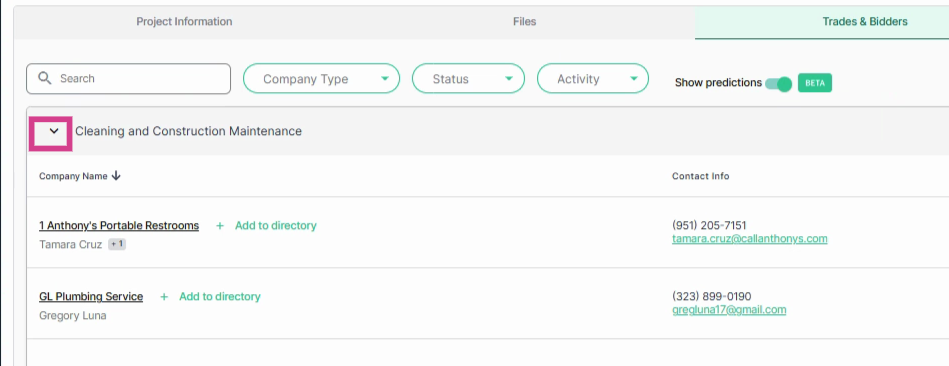The height and width of the screenshot is (366, 949).
Task: Click the +1 badge next to Tamara Cruz
Action: (x=117, y=244)
